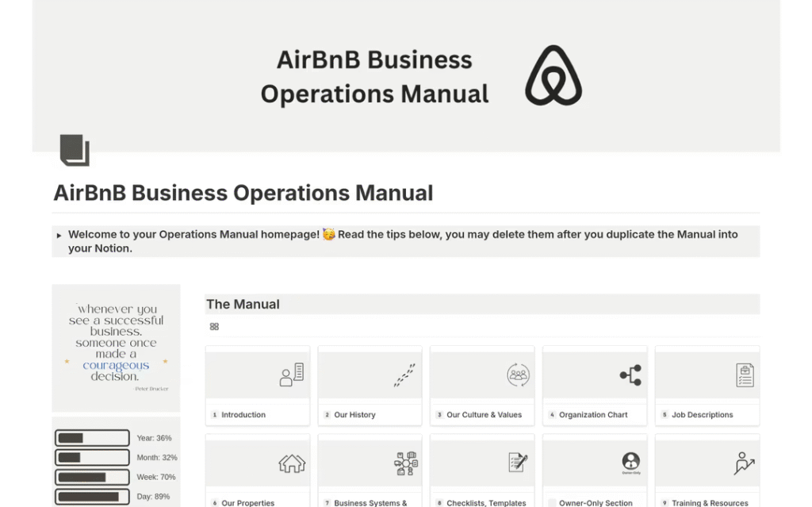
Task: Click the page icon showing stacked documents
Action: 75,150
